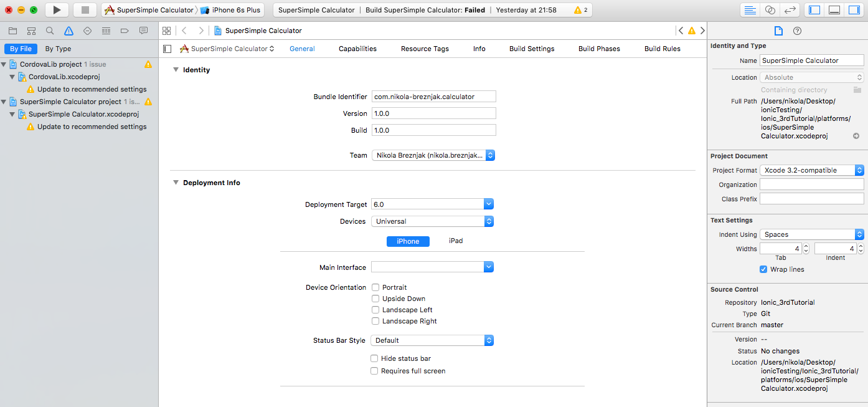Open the Find navigator magnifier icon
Screen dimensions: 868x407
(x=50, y=31)
